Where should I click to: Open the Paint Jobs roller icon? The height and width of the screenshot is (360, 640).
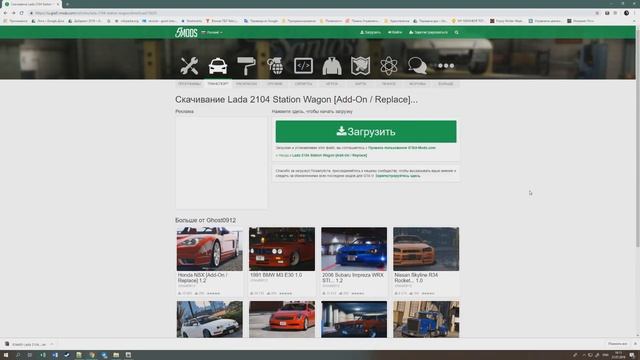[246, 66]
